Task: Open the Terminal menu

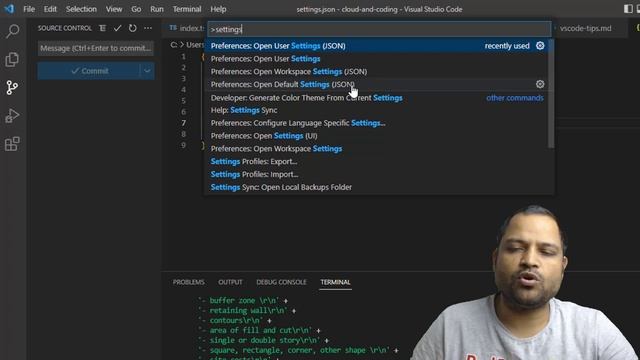Action: point(187,9)
